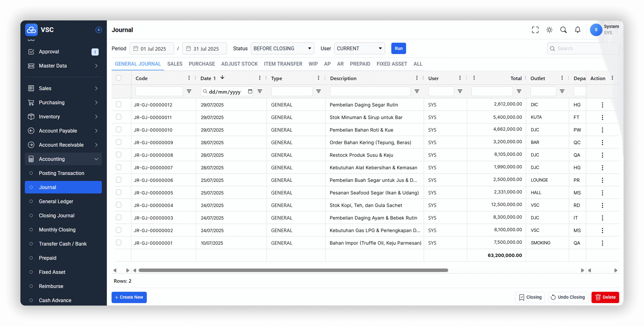
Task: Click the Closing button
Action: click(x=530, y=297)
